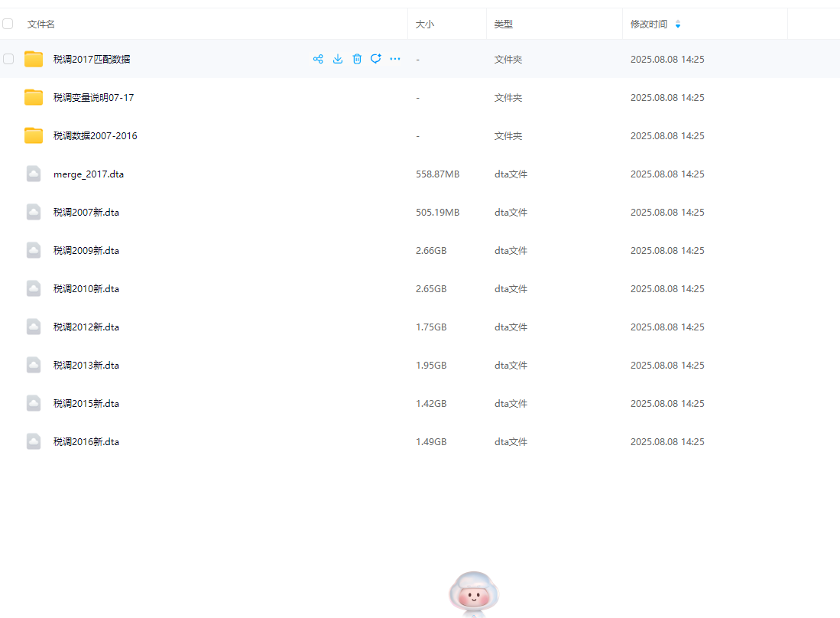Select the file name 税调2012新.dta

point(86,327)
